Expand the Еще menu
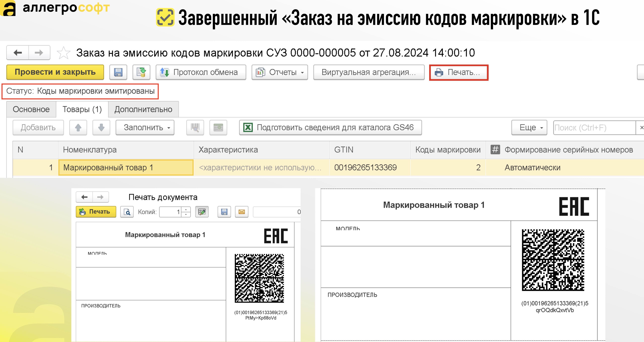The image size is (644, 342). 529,128
